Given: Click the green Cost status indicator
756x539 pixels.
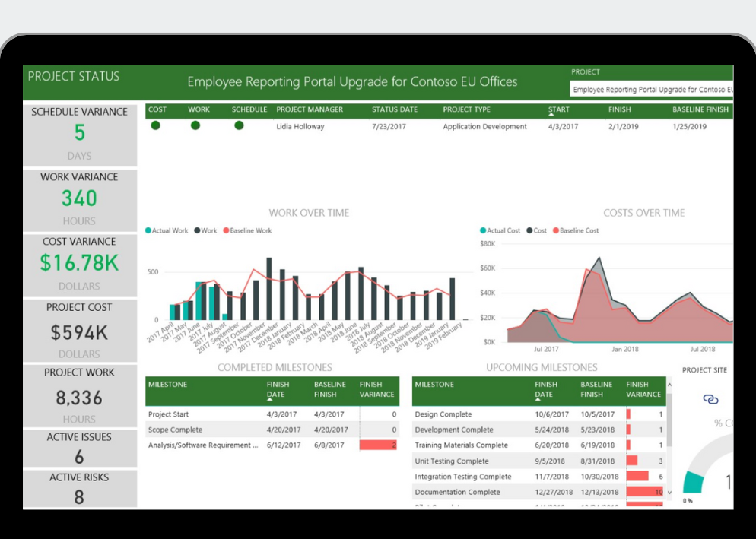Looking at the screenshot, I should (x=155, y=126).
